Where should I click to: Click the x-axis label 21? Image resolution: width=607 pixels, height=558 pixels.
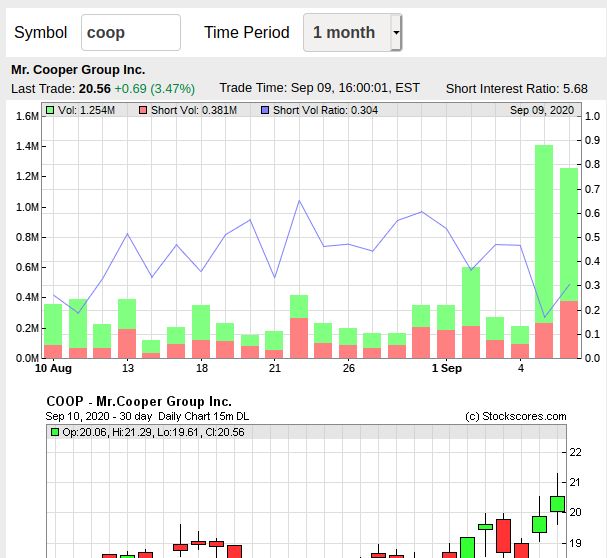click(x=274, y=368)
